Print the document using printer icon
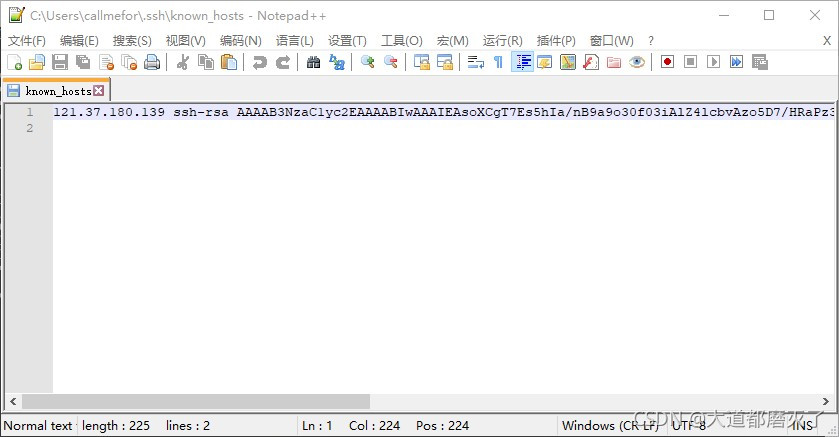Image resolution: width=839 pixels, height=437 pixels. point(152,63)
